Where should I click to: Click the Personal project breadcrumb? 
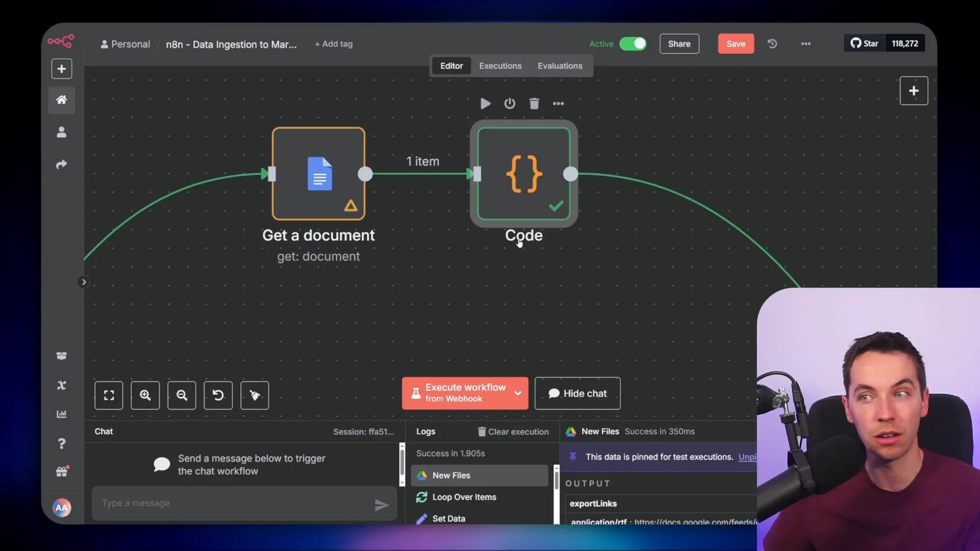tap(125, 44)
